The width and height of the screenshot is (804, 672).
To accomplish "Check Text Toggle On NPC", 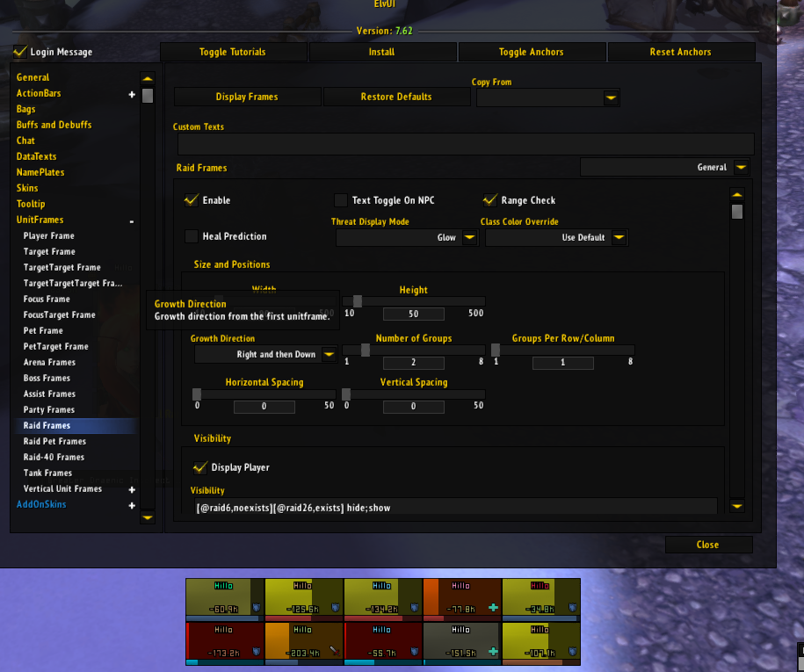I will 340,200.
